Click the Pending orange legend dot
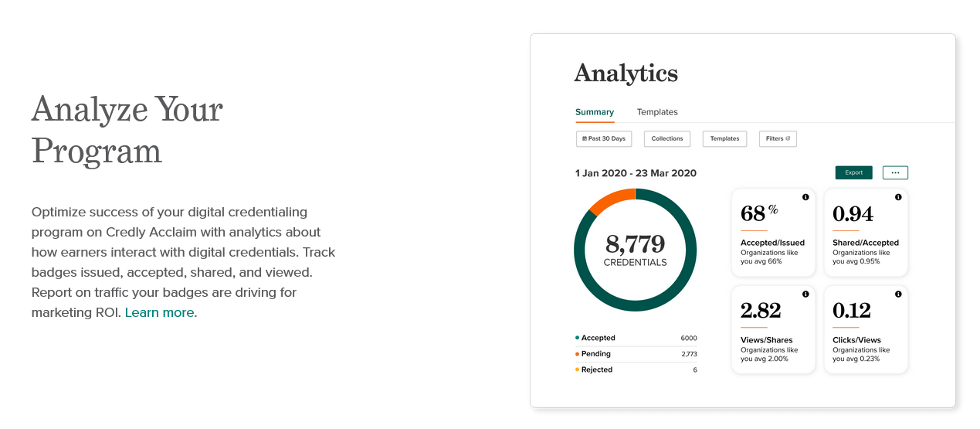The width and height of the screenshot is (980, 429). (577, 354)
